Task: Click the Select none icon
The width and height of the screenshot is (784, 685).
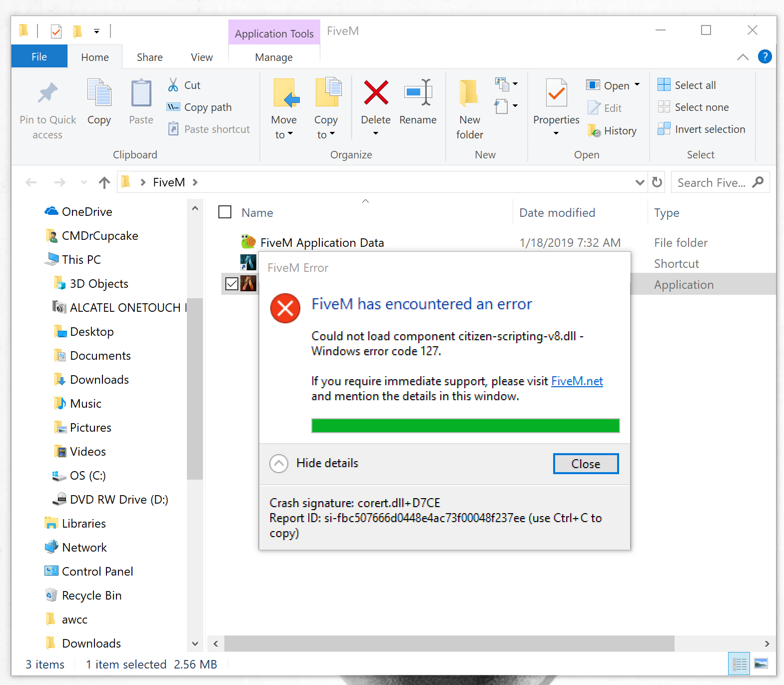Action: 664,107
